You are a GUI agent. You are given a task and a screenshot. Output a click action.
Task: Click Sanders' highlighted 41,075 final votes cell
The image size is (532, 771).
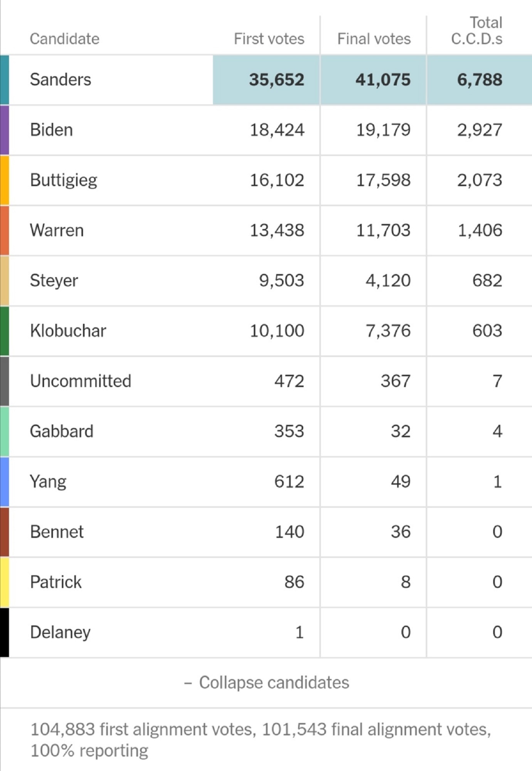coord(382,80)
